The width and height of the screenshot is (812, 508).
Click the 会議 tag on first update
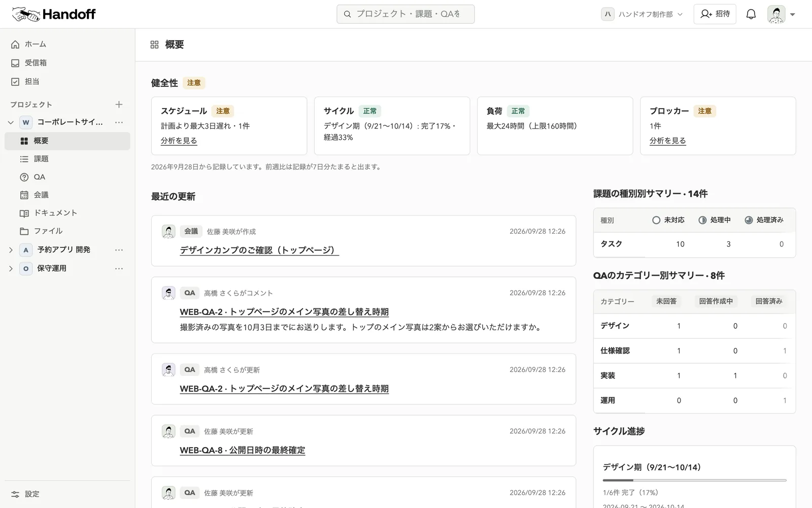pos(191,231)
